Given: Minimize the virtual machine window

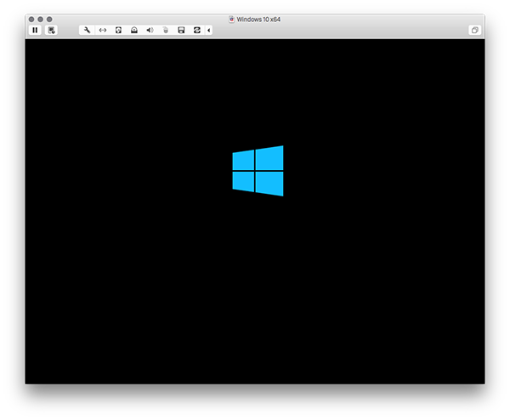Looking at the screenshot, I should click(x=40, y=20).
